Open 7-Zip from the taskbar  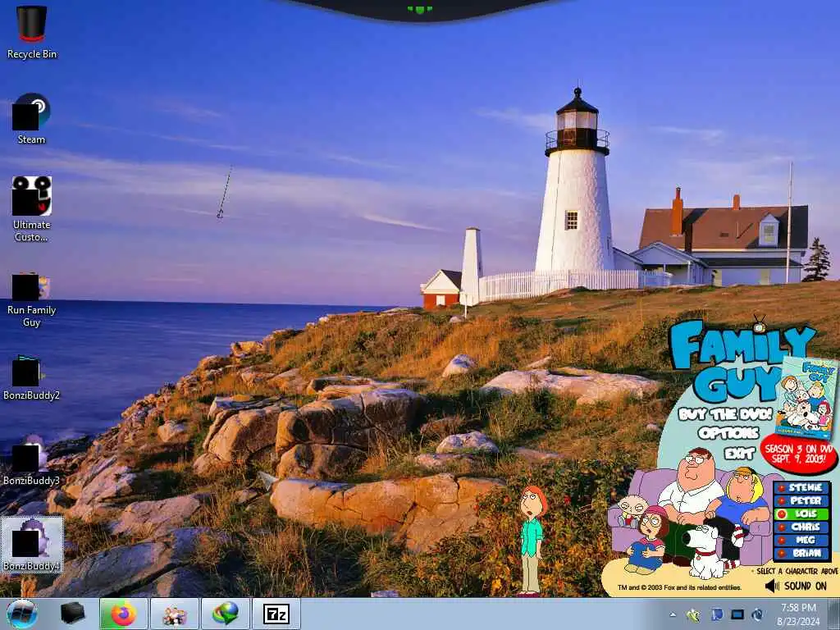pyautogui.click(x=276, y=614)
